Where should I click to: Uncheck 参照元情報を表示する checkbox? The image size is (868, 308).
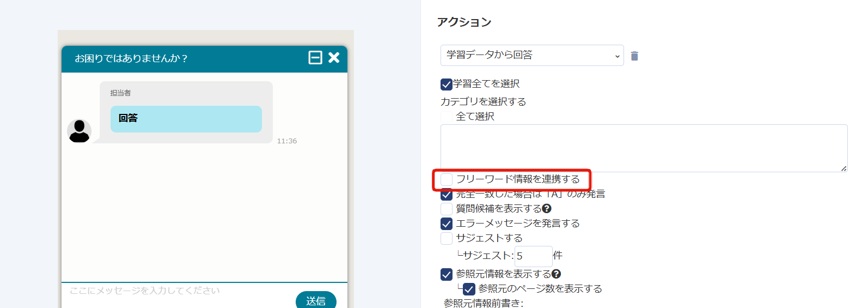point(447,274)
